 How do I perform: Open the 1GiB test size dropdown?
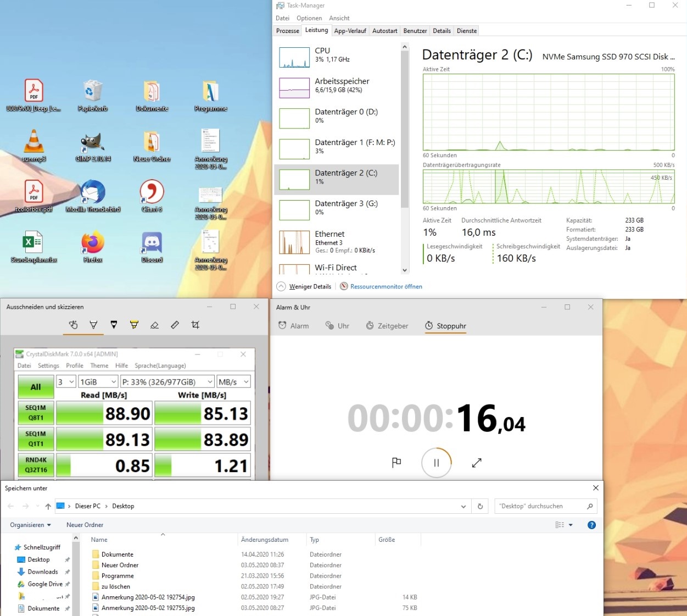tap(98, 382)
